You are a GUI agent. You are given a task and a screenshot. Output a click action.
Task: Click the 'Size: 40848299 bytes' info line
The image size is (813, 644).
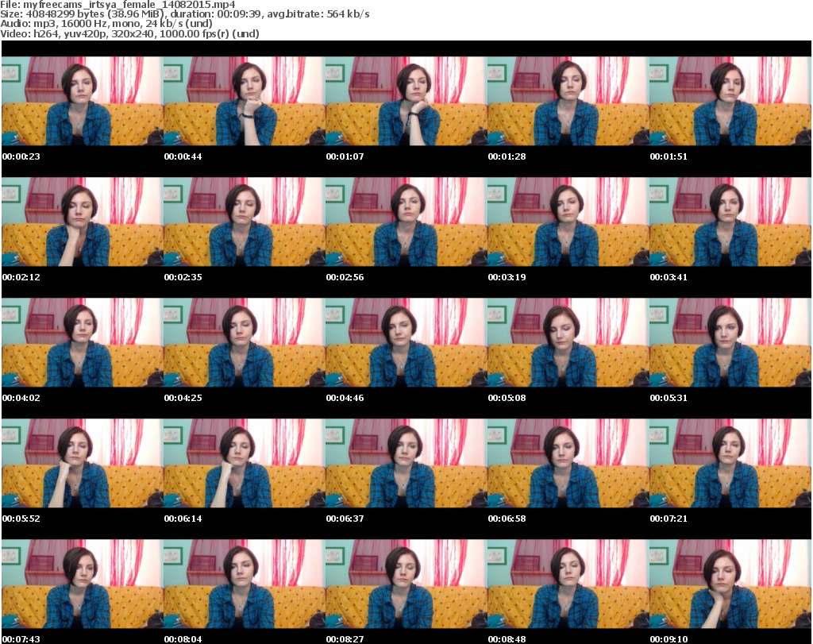(x=184, y=14)
